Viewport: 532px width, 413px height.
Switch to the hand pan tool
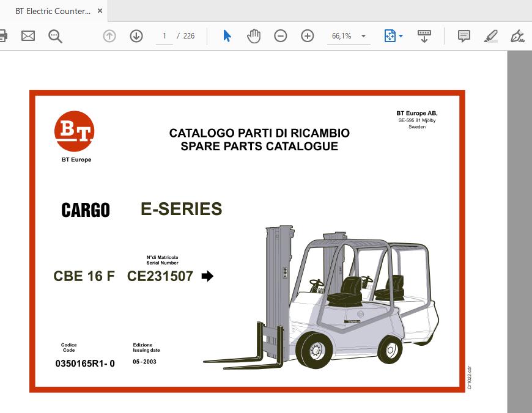click(x=253, y=36)
